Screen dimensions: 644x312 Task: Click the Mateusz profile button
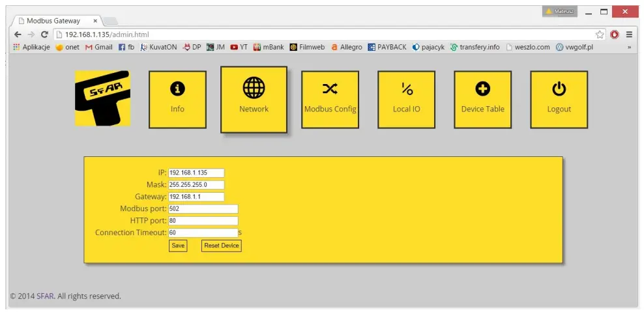click(x=560, y=12)
